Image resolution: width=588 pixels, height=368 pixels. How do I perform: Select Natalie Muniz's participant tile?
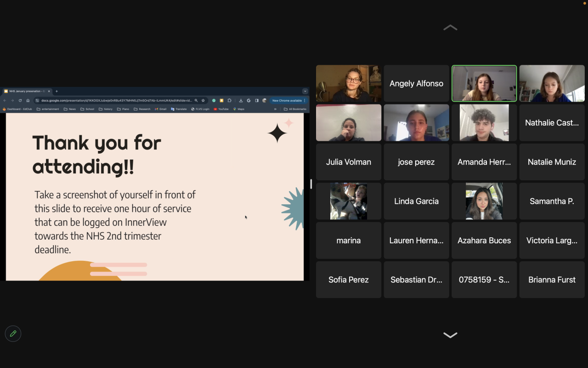pyautogui.click(x=552, y=162)
